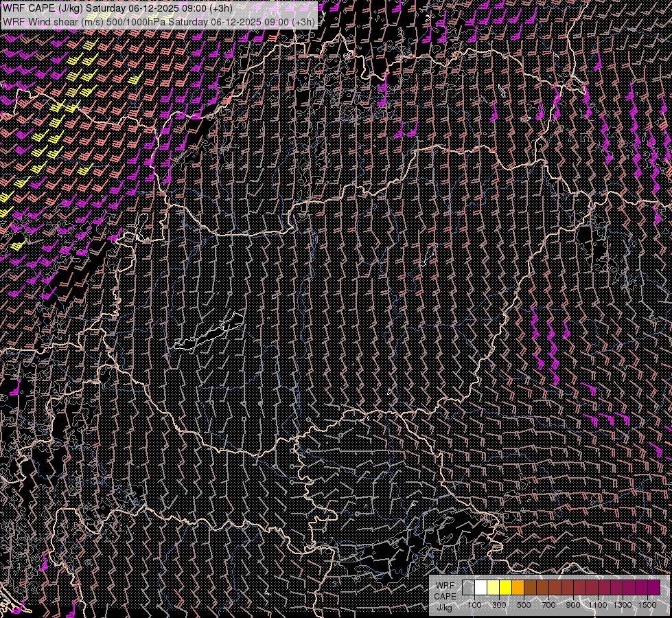
Task: Select the gray first swatch in legend
Action: click(468, 587)
